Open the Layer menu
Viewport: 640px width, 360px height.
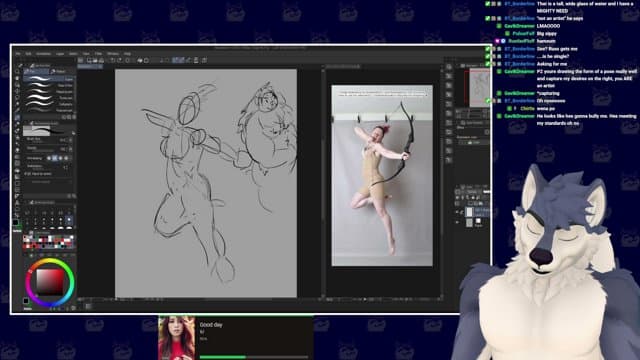point(60,53)
